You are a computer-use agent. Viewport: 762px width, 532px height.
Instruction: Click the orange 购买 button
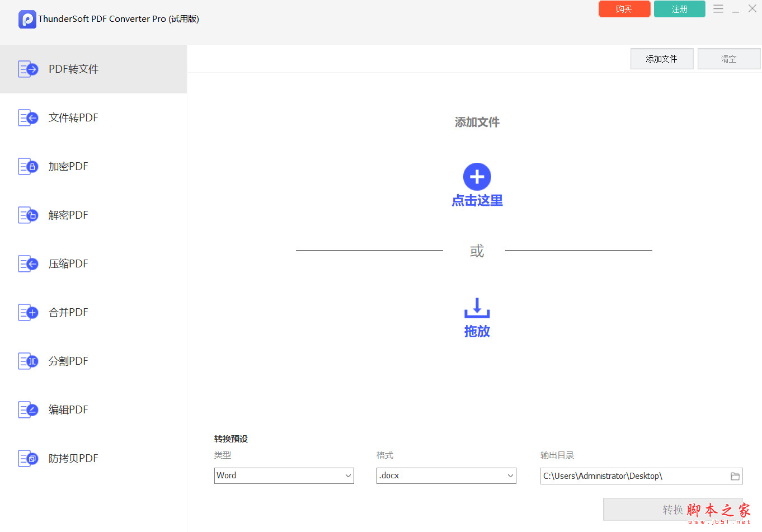tap(624, 9)
